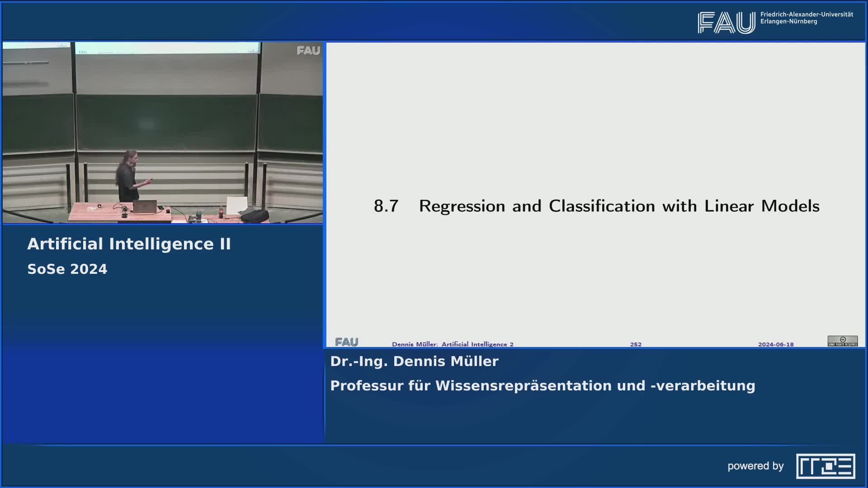
Task: Click the FAU watermark on camera video
Action: coord(308,51)
